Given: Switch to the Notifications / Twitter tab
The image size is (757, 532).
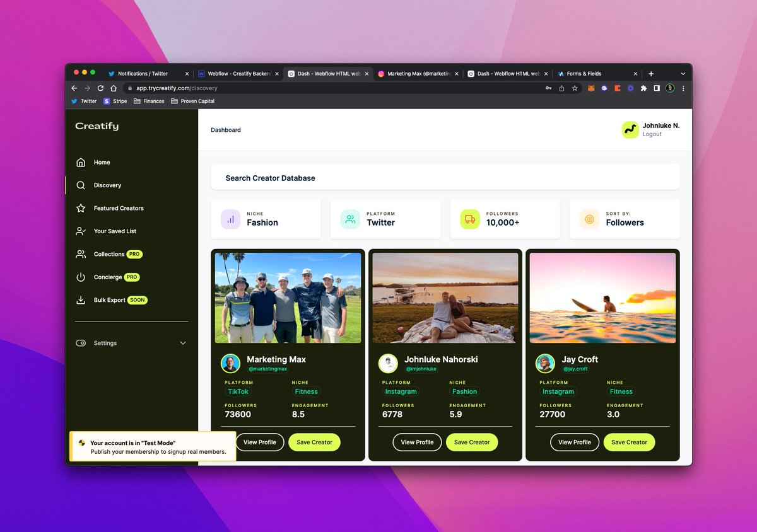Looking at the screenshot, I should 148,74.
